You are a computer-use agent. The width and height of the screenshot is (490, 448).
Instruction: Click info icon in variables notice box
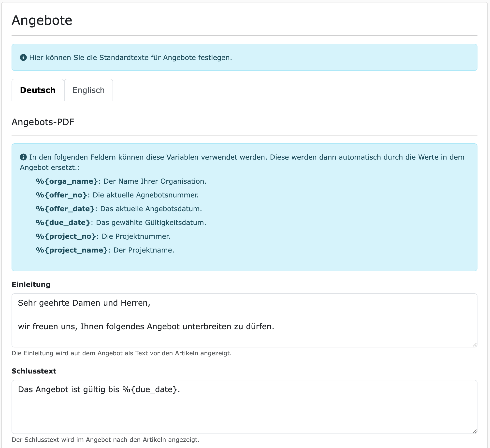click(x=23, y=157)
